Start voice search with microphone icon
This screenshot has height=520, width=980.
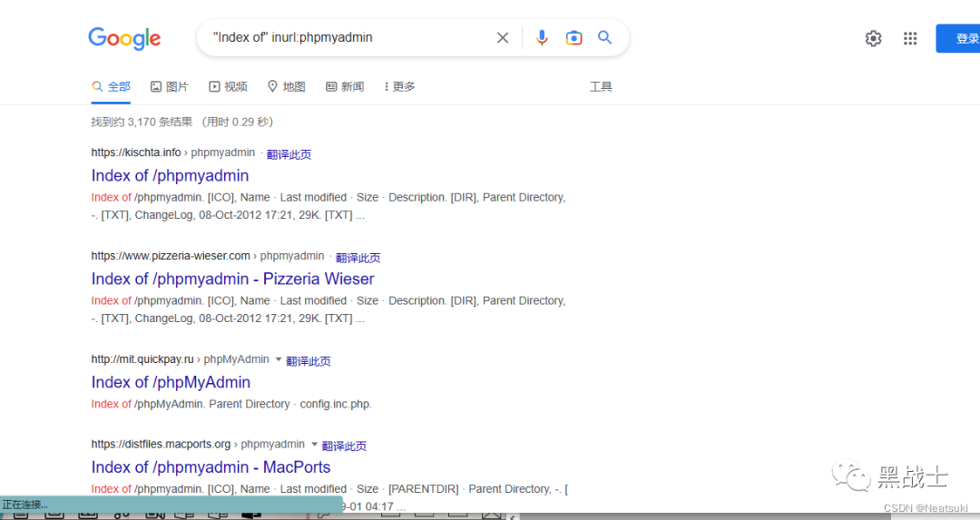[x=542, y=37]
